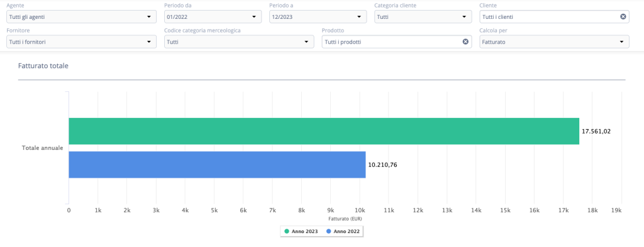Expand the Periodo a 12/2023 dropdown
Image resolution: width=644 pixels, height=247 pixels.
pos(318,17)
